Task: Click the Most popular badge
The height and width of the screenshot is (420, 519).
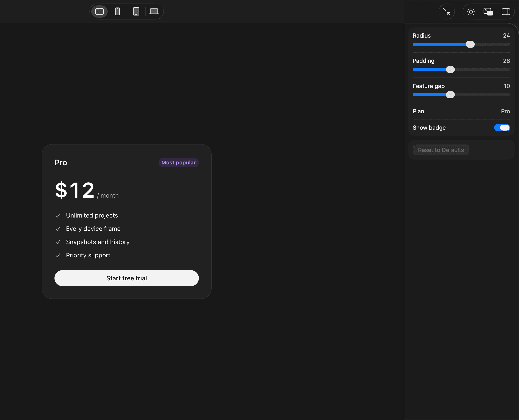Action: (x=178, y=163)
